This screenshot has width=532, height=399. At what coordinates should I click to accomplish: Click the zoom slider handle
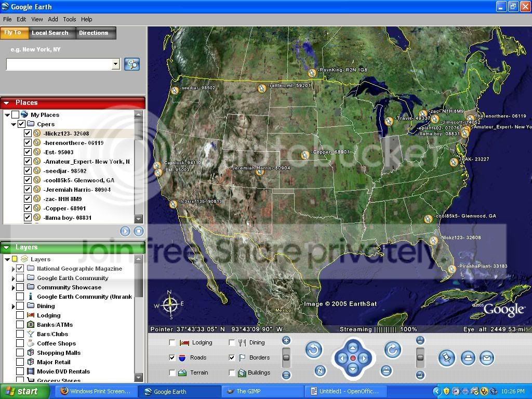point(286,357)
